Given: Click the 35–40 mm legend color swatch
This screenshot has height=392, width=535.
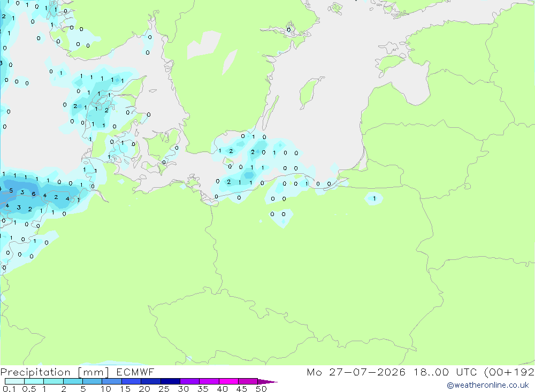Looking at the screenshot, I should (x=209, y=381).
